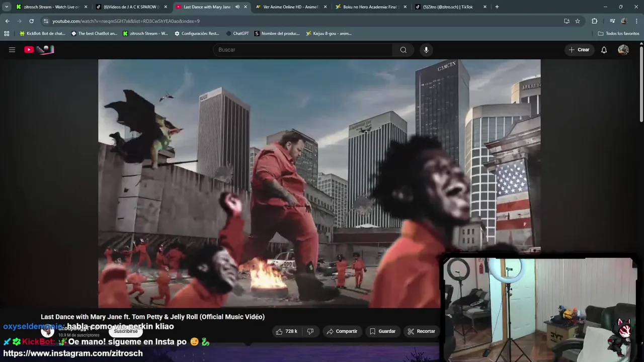Click the music video player area
Viewport: 644px width, 362px height.
pos(319,184)
